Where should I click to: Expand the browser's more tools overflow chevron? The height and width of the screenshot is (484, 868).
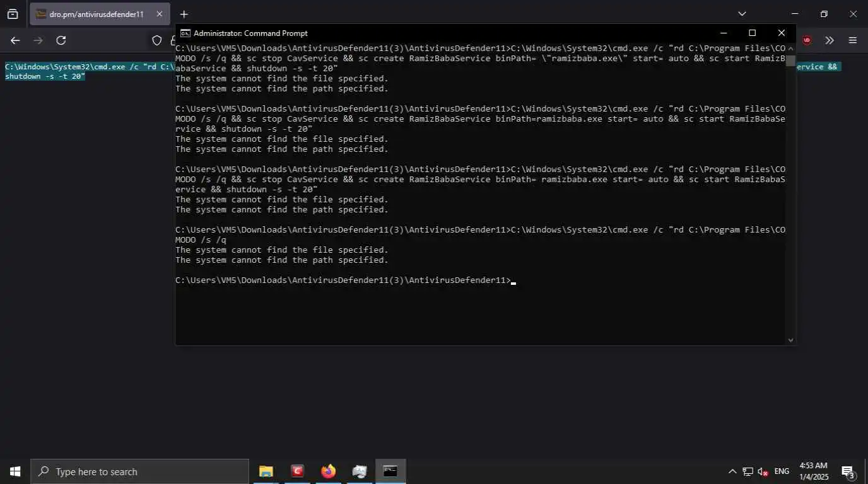(x=830, y=40)
